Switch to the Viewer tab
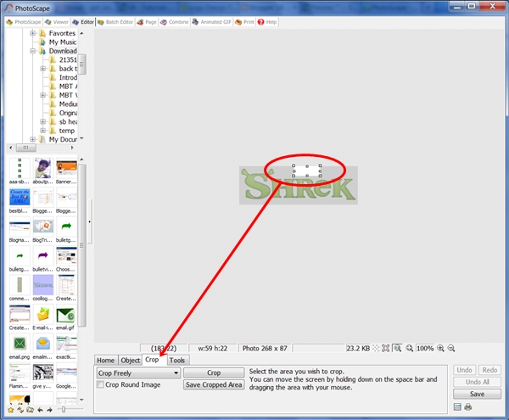This screenshot has height=420, width=509. click(x=57, y=22)
